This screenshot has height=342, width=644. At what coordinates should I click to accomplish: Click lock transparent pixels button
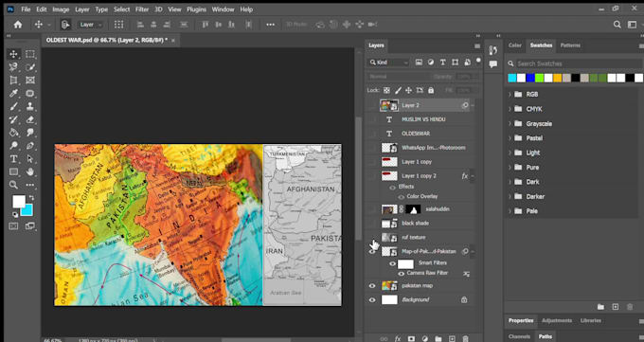[x=386, y=90]
